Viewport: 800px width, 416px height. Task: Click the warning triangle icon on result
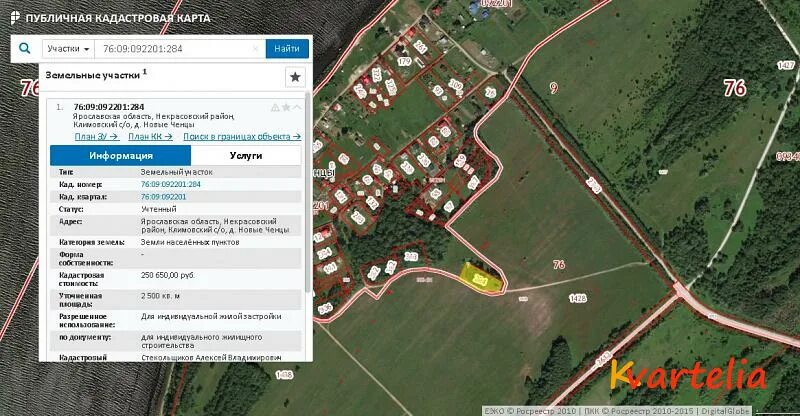[275, 107]
